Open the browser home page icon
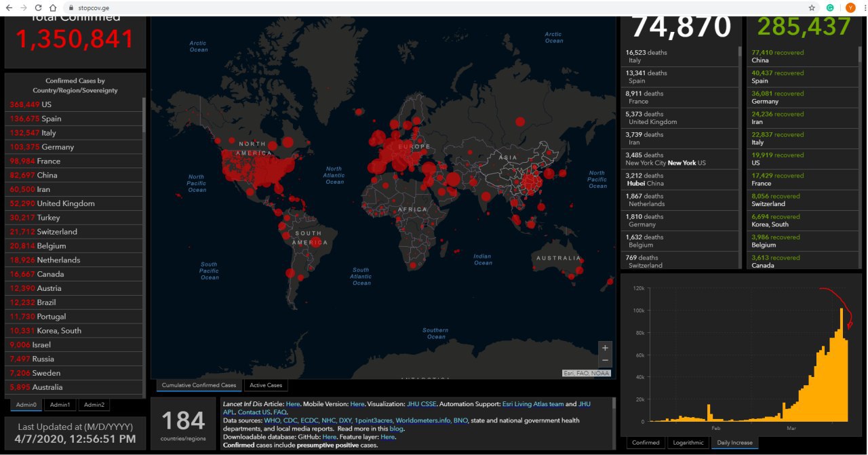 point(52,7)
